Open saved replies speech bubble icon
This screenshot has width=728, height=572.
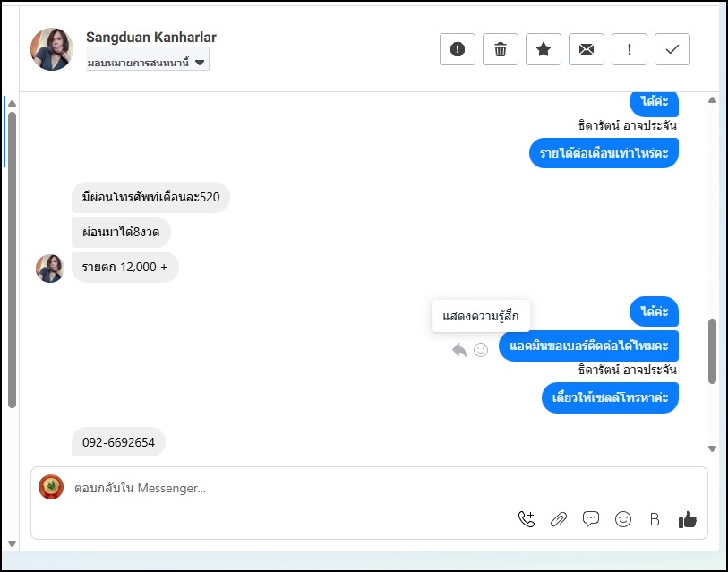591,519
